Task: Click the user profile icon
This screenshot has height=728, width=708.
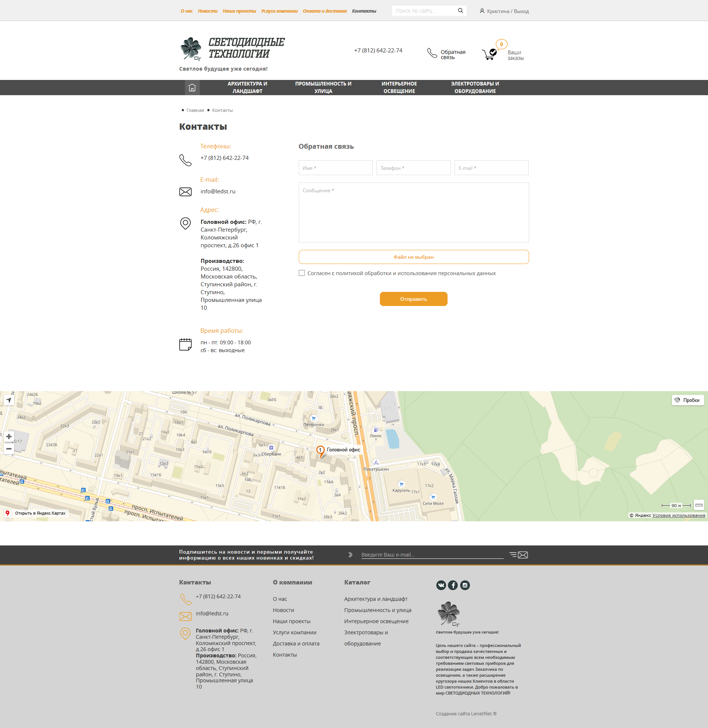Action: click(x=482, y=11)
